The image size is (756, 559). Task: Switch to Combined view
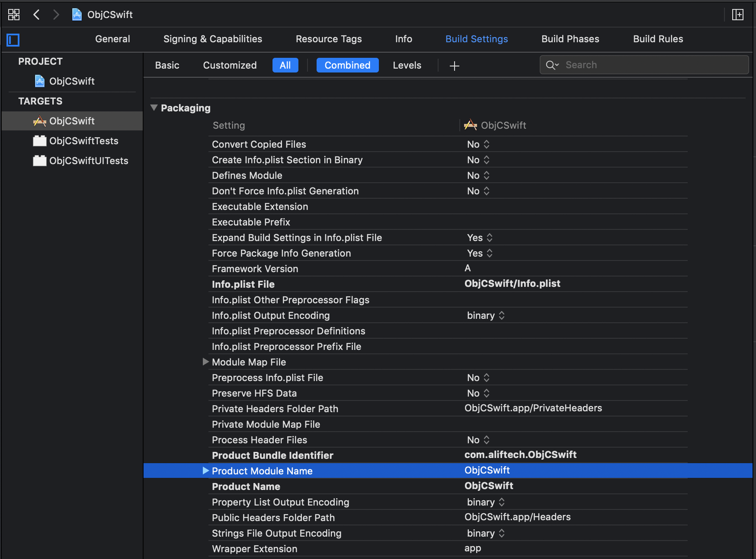pos(347,65)
